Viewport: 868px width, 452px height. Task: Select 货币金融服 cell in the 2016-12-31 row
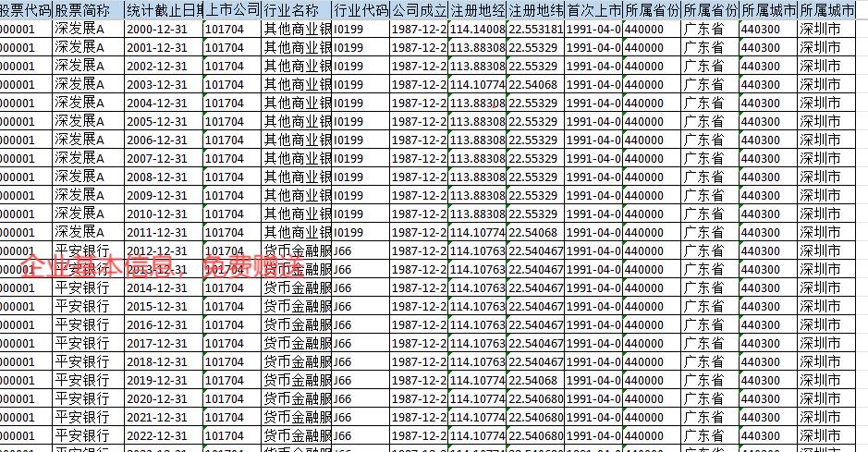[296, 324]
